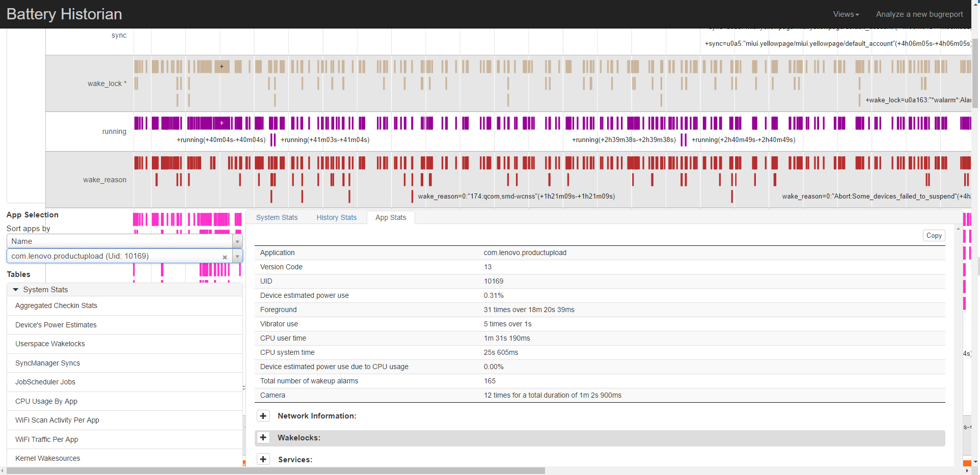Image resolution: width=980 pixels, height=475 pixels.
Task: Open WiFi Scan Activity Per App table
Action: click(x=124, y=420)
